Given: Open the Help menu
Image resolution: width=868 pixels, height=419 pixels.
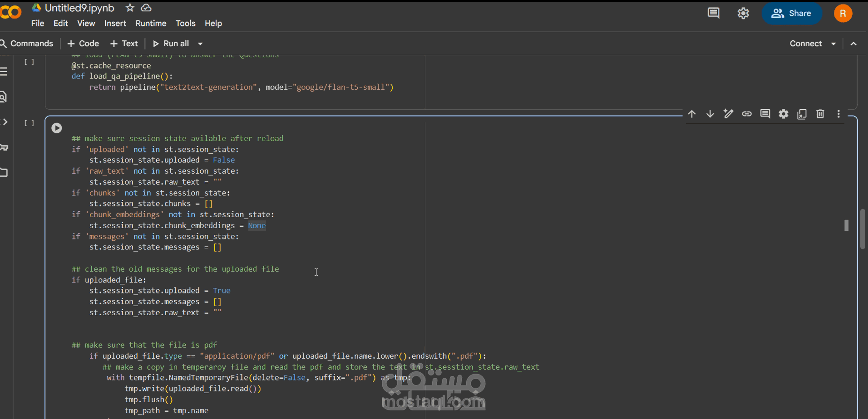Looking at the screenshot, I should [213, 23].
